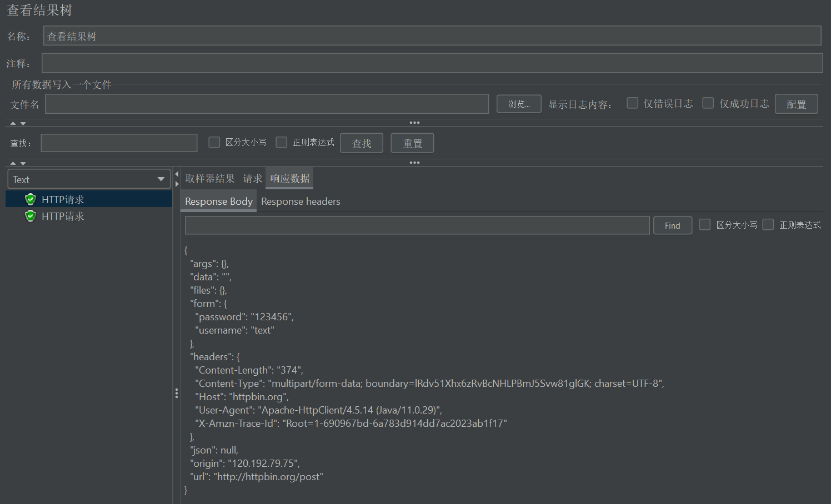The height and width of the screenshot is (504, 831).
Task: Click the "password": "123456" line
Action: (x=244, y=317)
